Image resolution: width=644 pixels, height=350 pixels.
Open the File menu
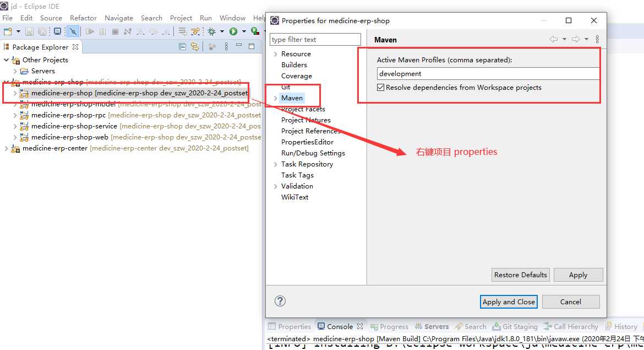(7, 18)
